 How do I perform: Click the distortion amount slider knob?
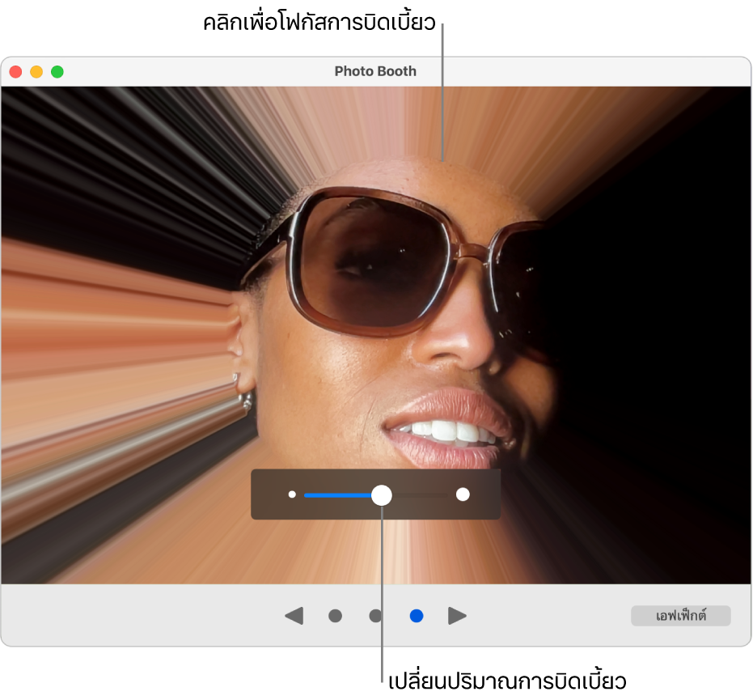pyautogui.click(x=382, y=494)
